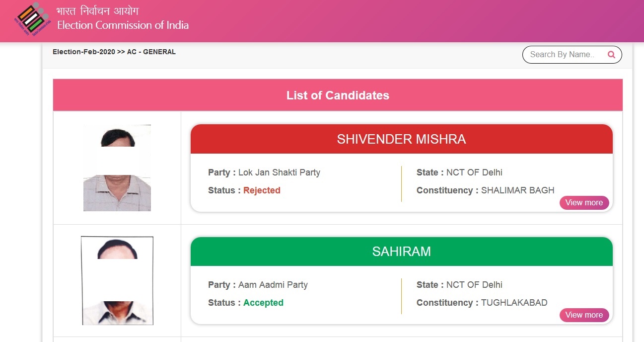Select the SAHIRAM green name header
This screenshot has width=644, height=342.
402,252
